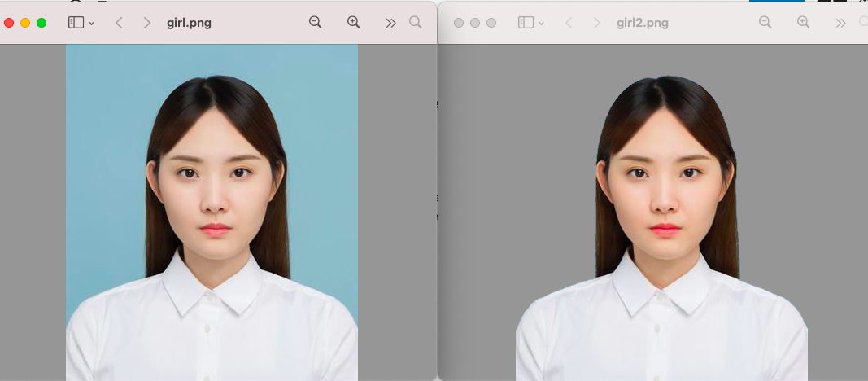Screen dimensions: 868x381
Task: Zoom out in the girl2.png window
Action: pos(765,22)
